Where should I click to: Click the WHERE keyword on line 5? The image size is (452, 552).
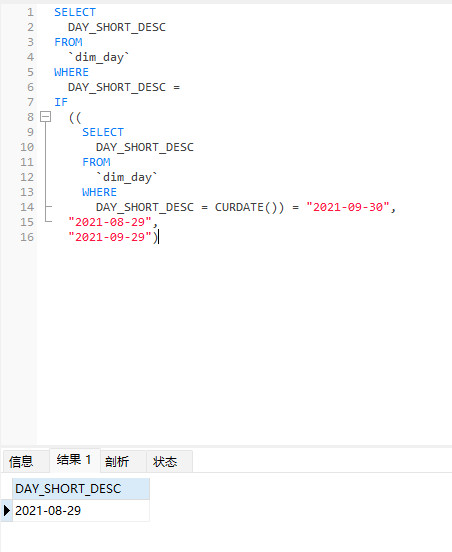coord(71,72)
